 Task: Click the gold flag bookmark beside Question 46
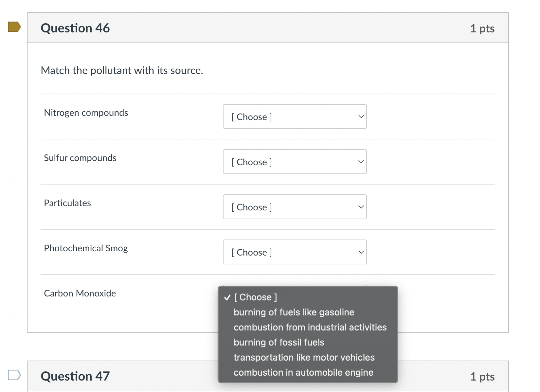pos(14,27)
